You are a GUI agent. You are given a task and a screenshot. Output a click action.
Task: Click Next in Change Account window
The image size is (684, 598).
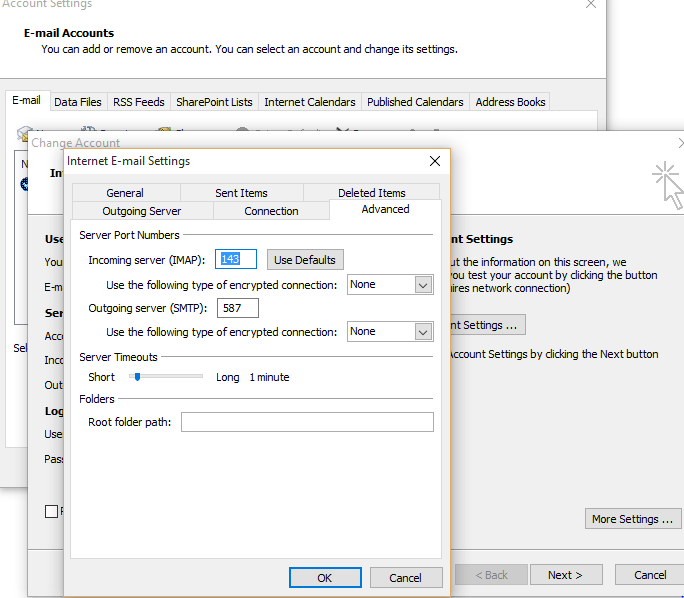(x=566, y=575)
